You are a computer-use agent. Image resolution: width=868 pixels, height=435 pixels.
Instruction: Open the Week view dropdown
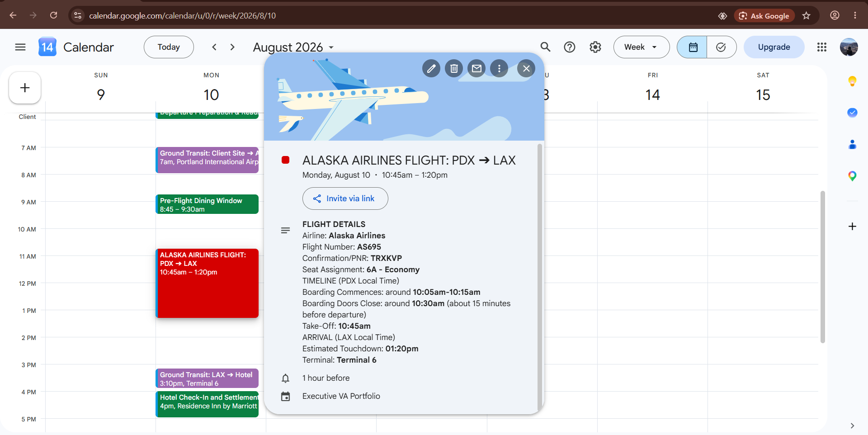(x=641, y=47)
